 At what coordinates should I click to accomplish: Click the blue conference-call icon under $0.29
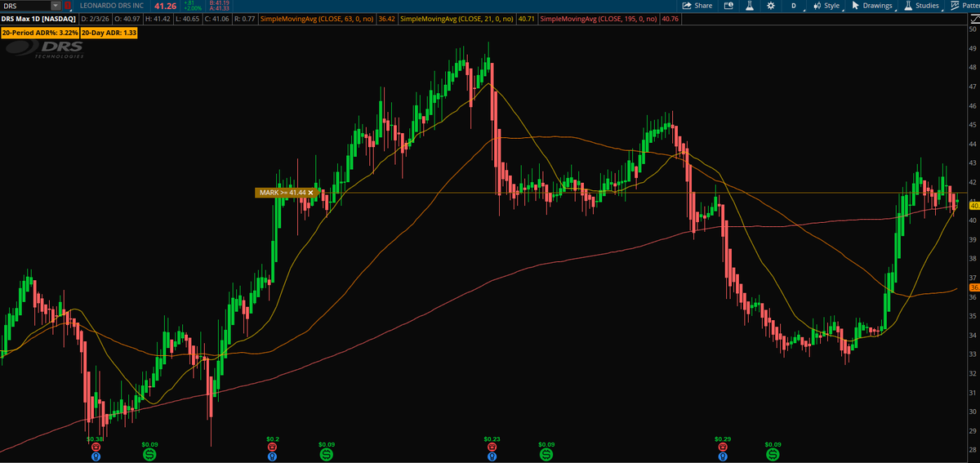[723, 457]
